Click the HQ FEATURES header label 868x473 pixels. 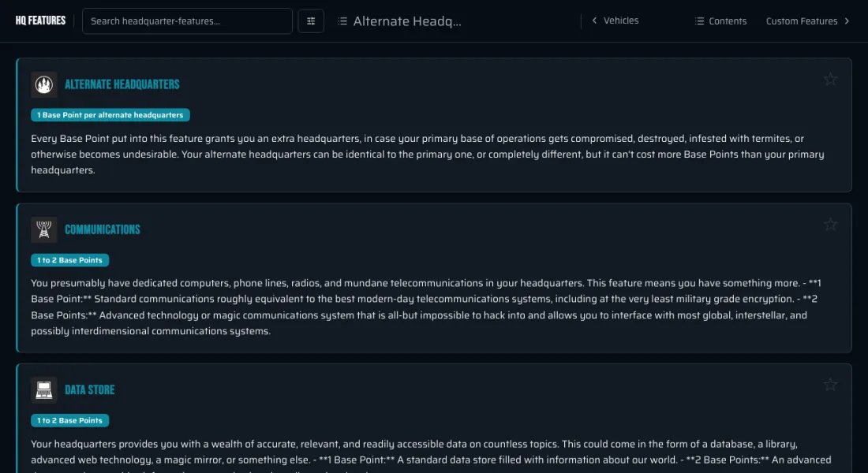40,20
